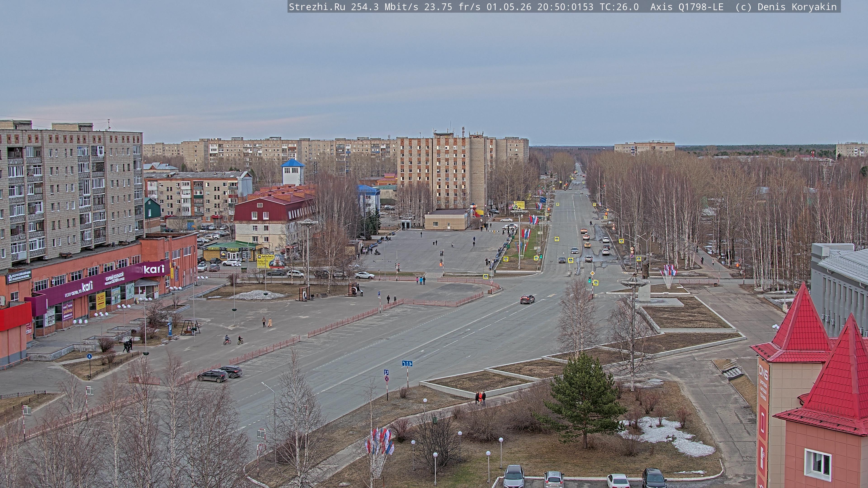Select the two dark parked cars by fence
The height and width of the screenshot is (488, 868).
220,374
